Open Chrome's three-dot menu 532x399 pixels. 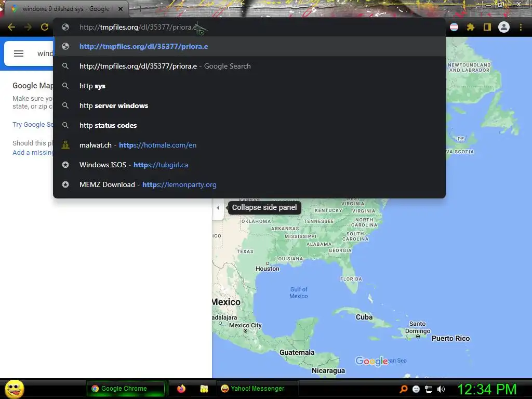tap(521, 27)
